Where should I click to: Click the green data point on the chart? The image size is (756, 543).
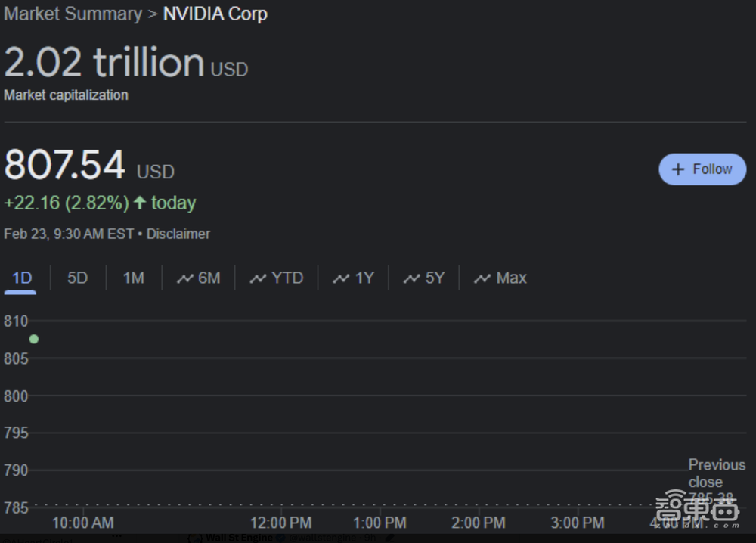[x=33, y=339]
